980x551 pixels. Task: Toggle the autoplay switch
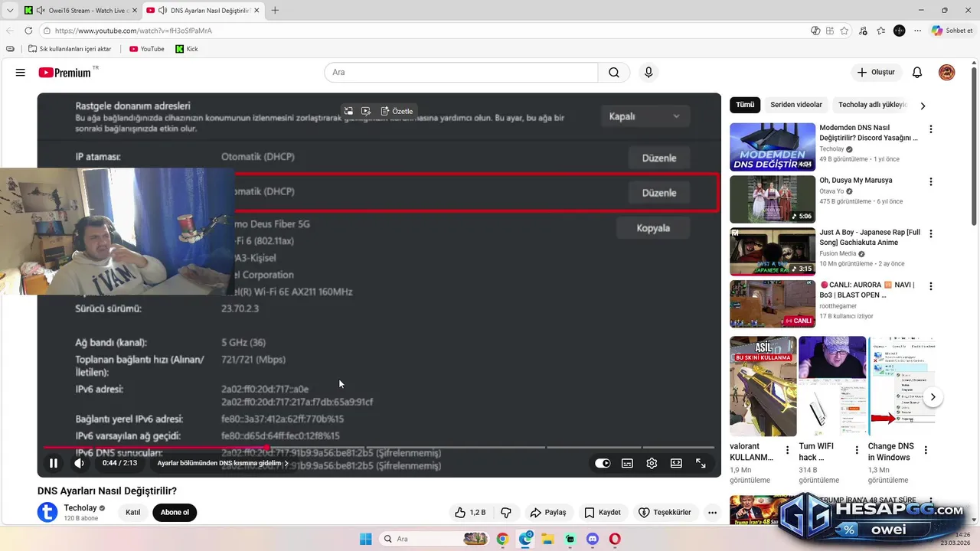pos(603,463)
